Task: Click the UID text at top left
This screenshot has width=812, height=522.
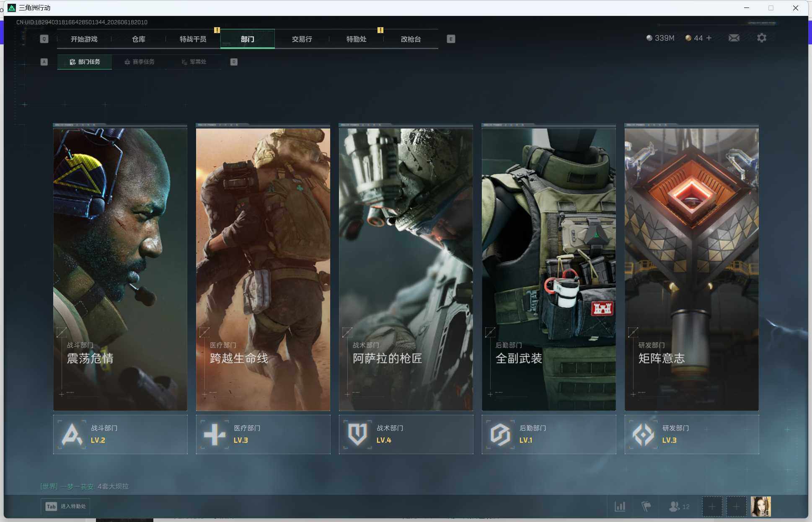Action: (82, 22)
